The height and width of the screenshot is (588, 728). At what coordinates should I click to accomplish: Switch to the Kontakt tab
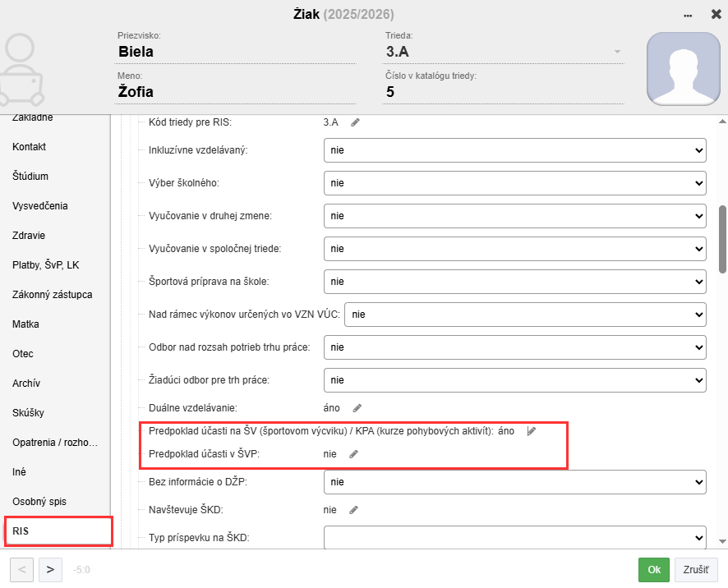pyautogui.click(x=30, y=147)
